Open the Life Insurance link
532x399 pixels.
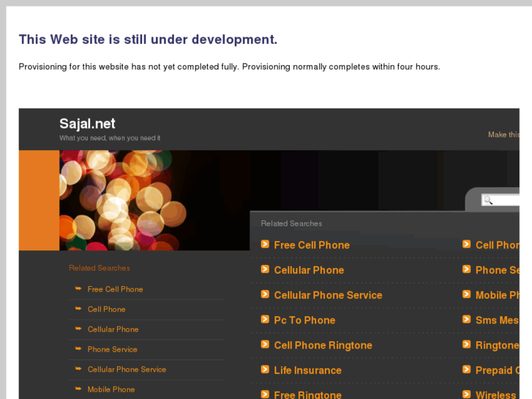click(x=308, y=370)
